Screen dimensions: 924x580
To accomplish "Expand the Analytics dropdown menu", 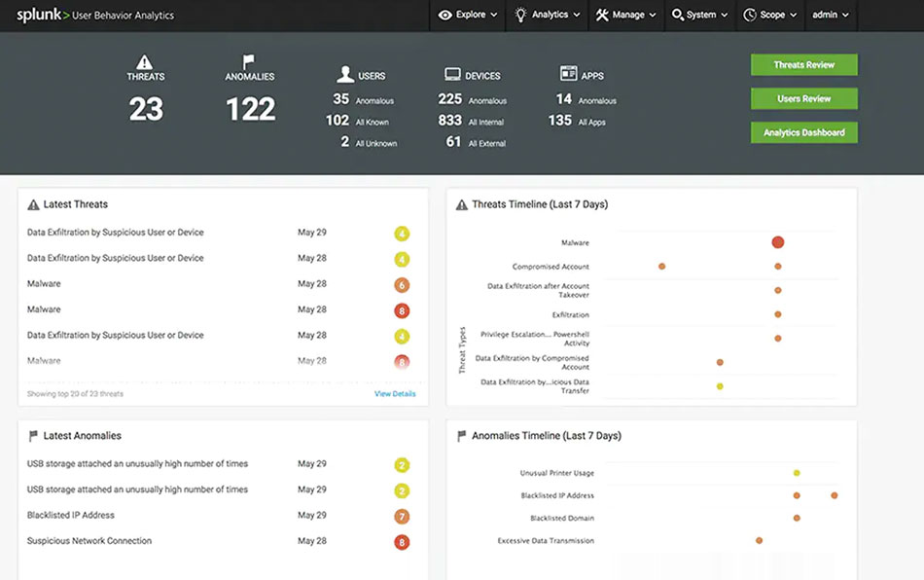I will click(x=548, y=15).
